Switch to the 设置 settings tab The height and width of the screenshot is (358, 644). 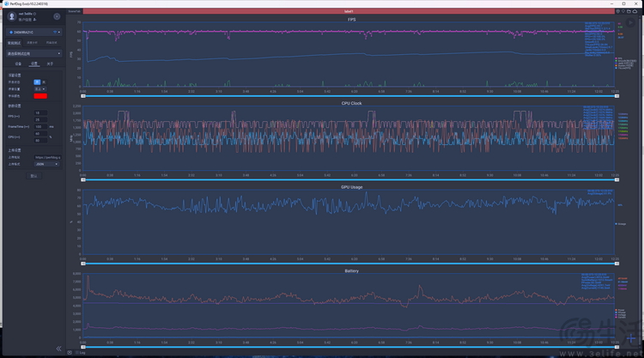[34, 64]
